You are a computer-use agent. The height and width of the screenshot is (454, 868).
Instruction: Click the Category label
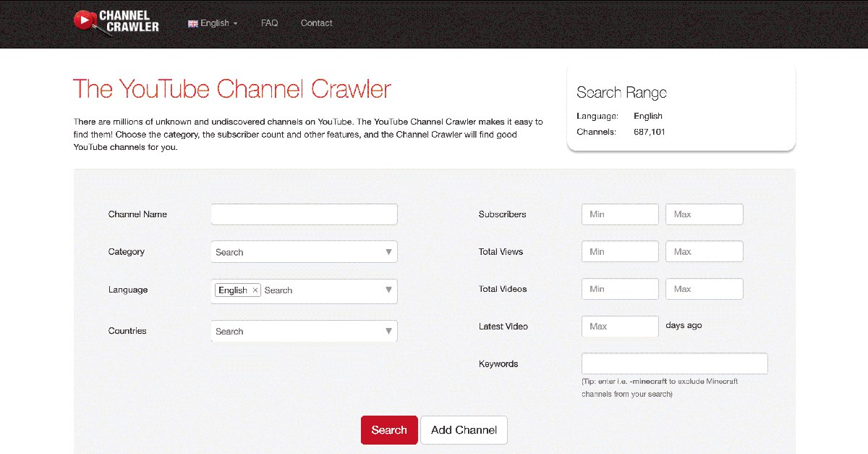coord(127,252)
